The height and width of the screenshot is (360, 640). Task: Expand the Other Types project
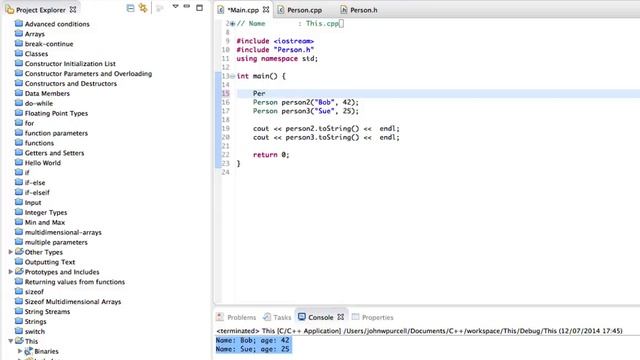(x=11, y=252)
